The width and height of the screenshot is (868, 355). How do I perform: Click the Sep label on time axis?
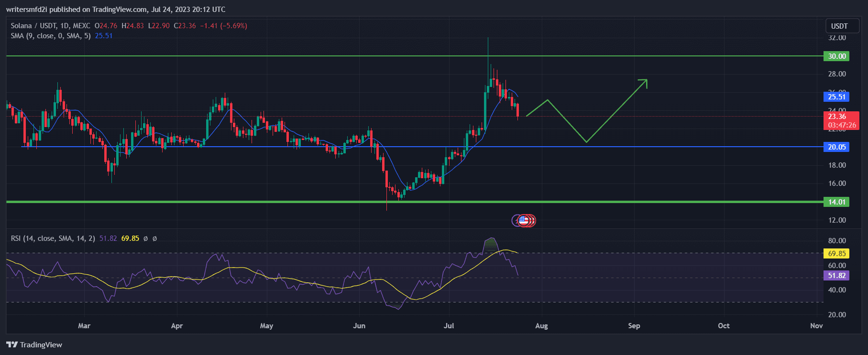[x=634, y=326]
